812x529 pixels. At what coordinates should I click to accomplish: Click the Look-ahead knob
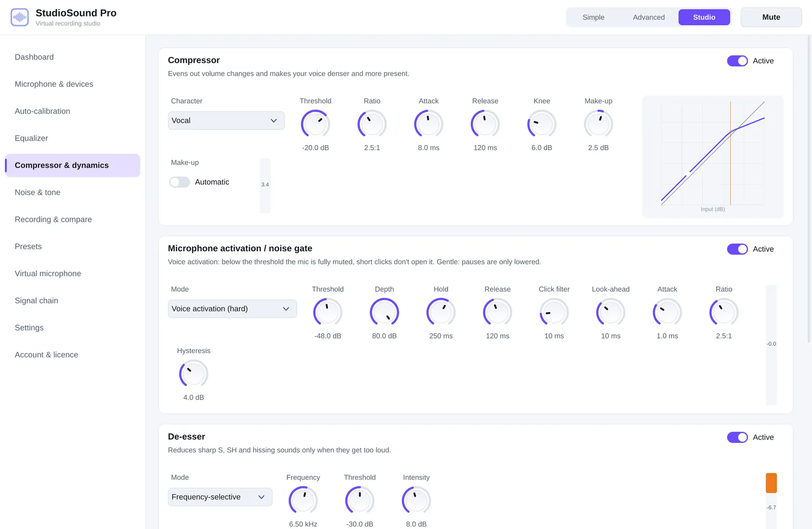(611, 313)
